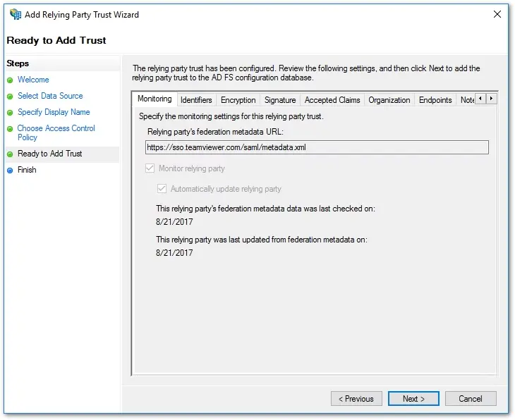Go to the Welcome step

pyautogui.click(x=33, y=80)
